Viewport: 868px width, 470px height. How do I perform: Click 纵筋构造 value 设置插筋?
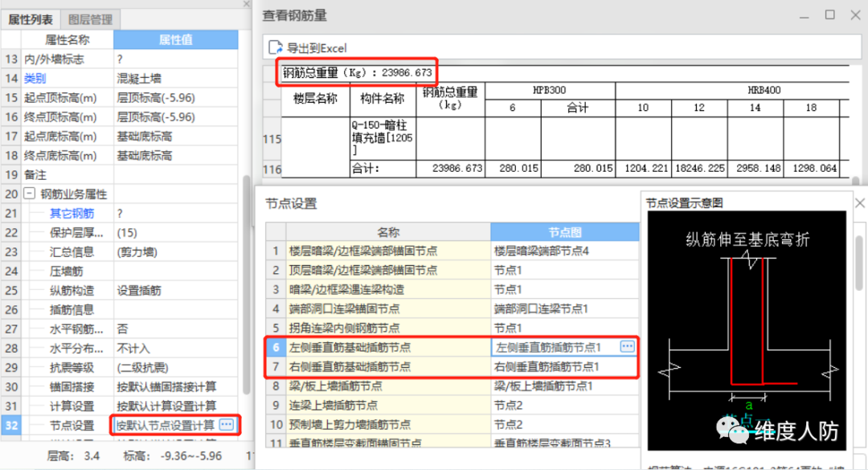tap(176, 290)
